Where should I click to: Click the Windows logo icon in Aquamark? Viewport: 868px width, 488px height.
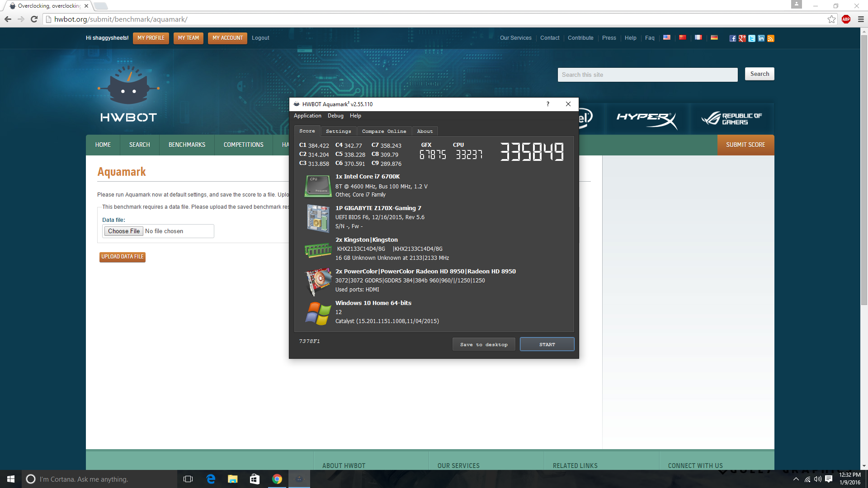tap(318, 313)
